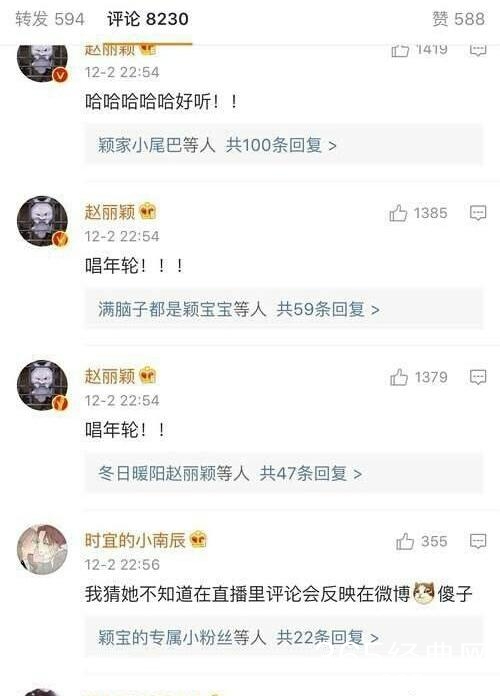
Task: Open username 时宜的小南辰 profile
Action: pyautogui.click(x=135, y=540)
